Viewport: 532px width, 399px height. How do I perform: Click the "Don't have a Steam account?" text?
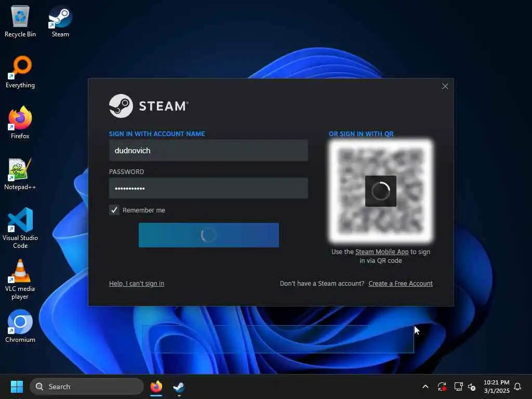322,283
